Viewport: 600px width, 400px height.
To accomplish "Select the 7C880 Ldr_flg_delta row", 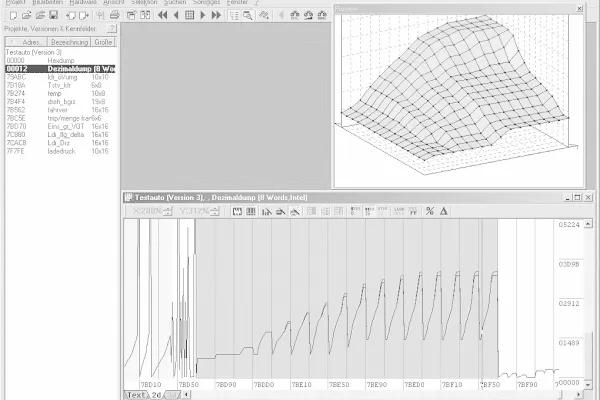I will [x=60, y=135].
